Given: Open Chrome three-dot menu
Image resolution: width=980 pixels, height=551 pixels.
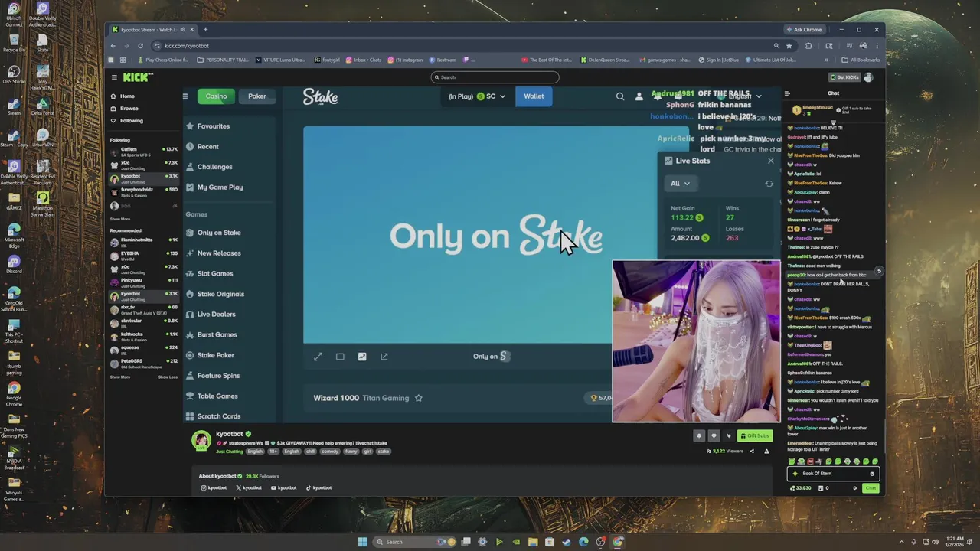Looking at the screenshot, I should [x=877, y=46].
